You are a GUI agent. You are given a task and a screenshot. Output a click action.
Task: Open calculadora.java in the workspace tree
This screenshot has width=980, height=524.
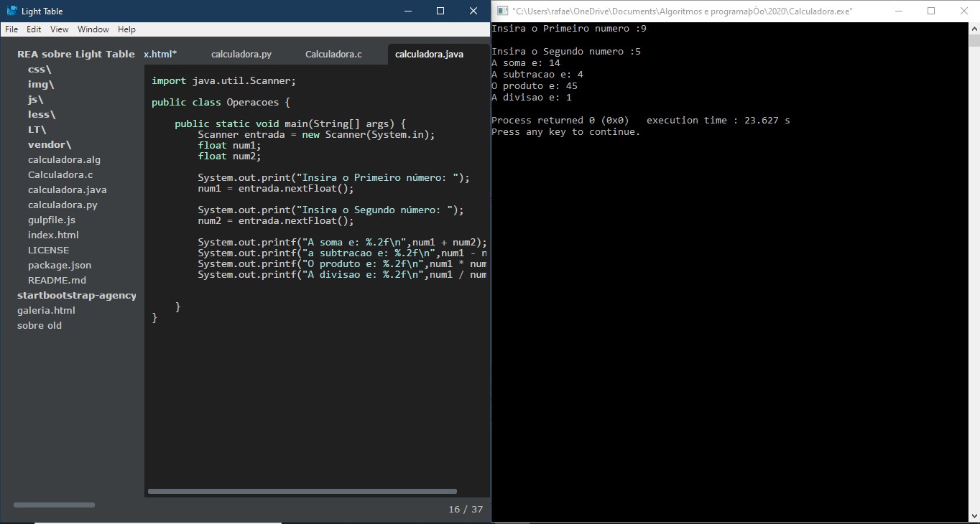click(68, 190)
